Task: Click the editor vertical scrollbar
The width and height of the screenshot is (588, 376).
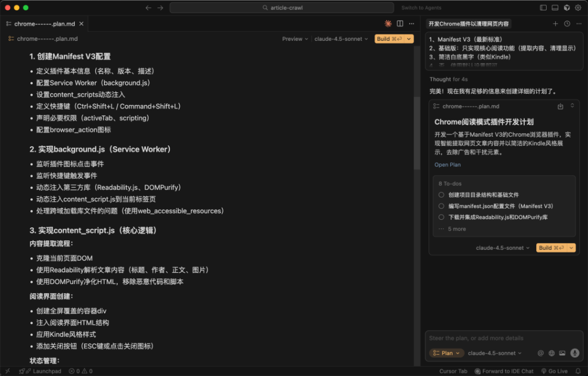Action: [x=417, y=132]
